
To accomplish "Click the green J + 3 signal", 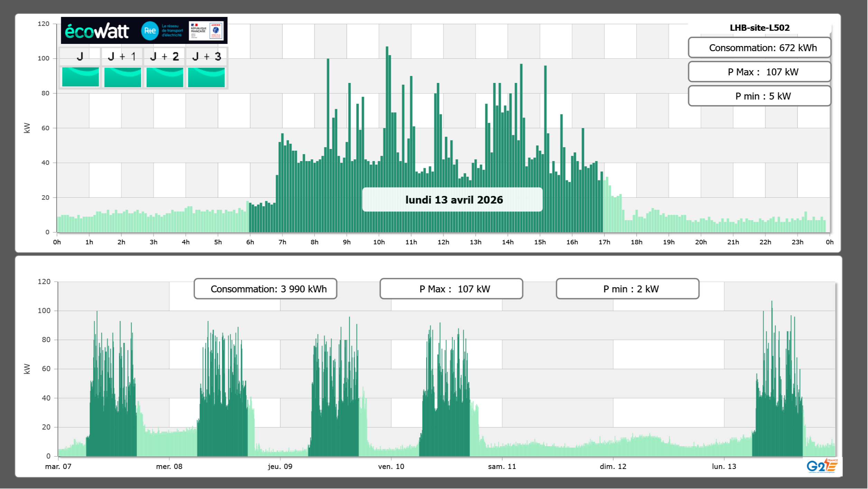I will tap(206, 77).
